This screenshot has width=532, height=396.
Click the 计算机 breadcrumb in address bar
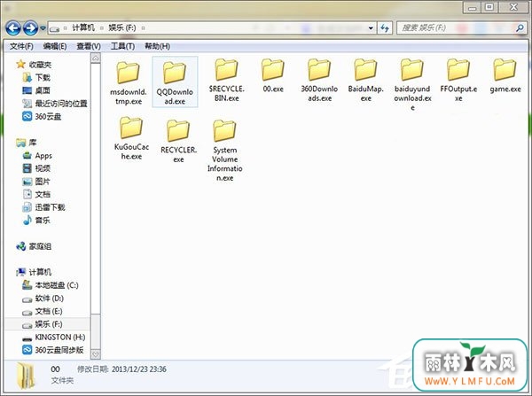(83, 27)
